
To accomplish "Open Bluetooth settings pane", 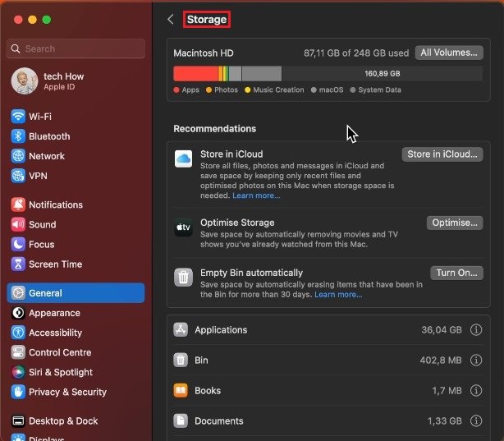I will pyautogui.click(x=76, y=136).
